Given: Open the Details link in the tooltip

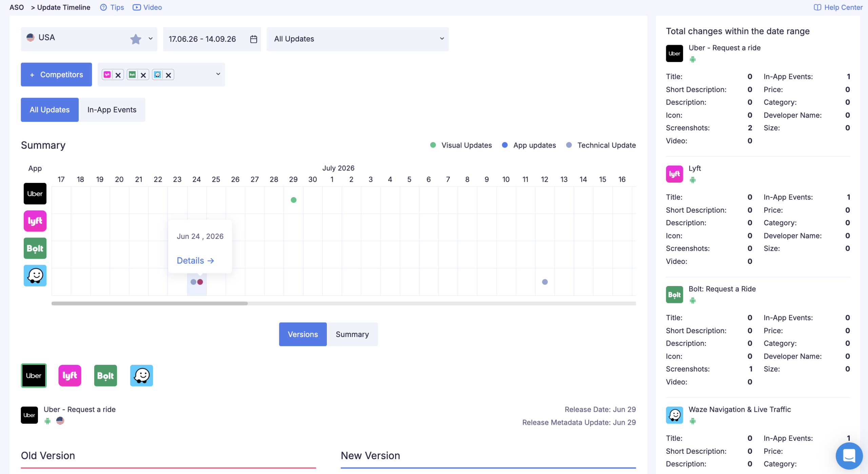Looking at the screenshot, I should [x=195, y=261].
